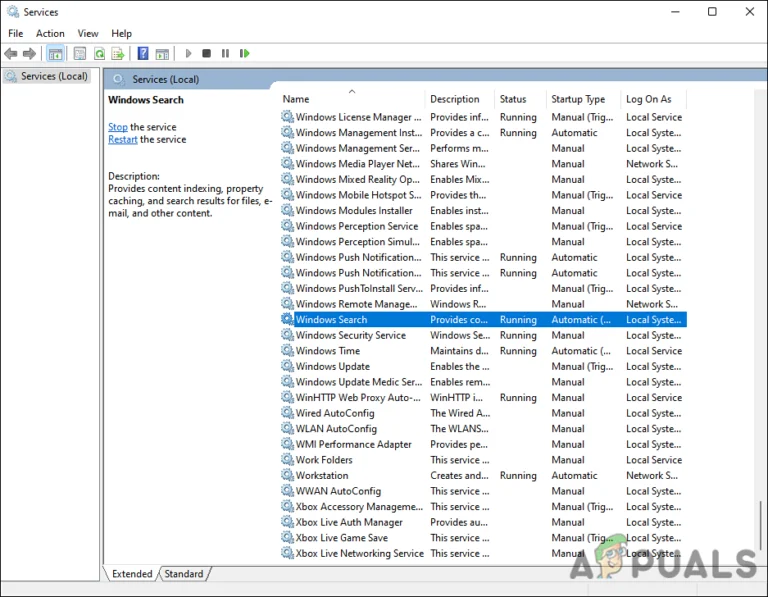This screenshot has width=768, height=597.
Task: Switch to the Extended tab
Action: coord(132,573)
